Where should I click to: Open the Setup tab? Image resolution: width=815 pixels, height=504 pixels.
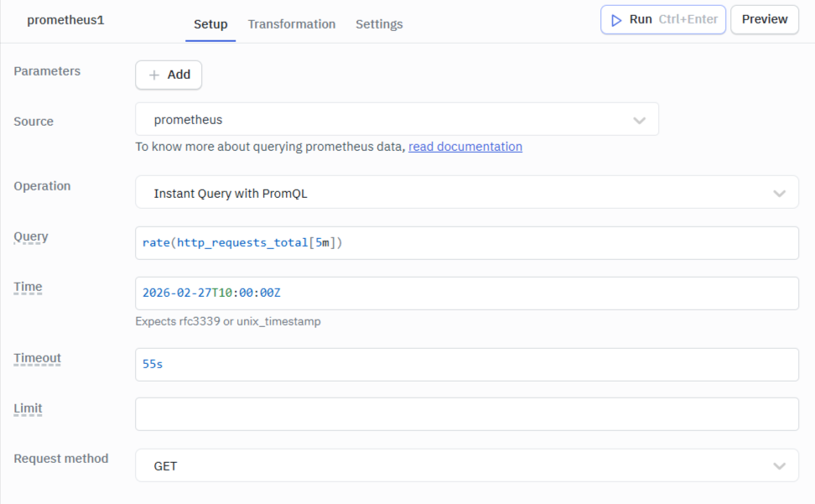tap(210, 24)
